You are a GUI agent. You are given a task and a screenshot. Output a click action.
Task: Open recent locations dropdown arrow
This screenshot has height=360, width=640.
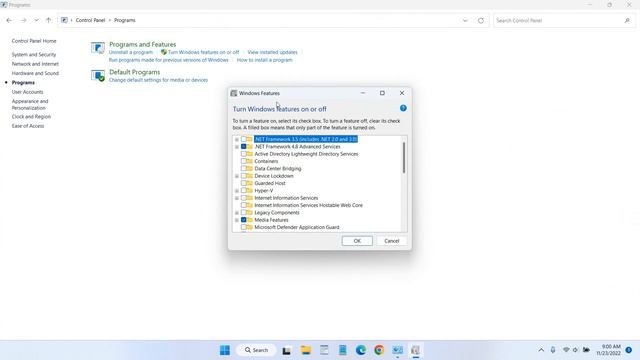(x=36, y=20)
